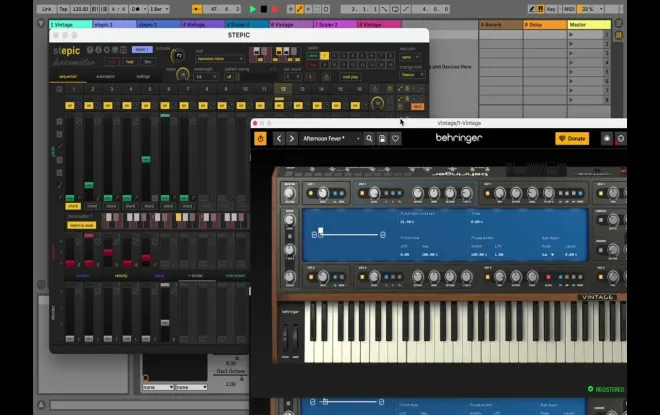Image resolution: width=660 pixels, height=415 pixels.
Task: Click the orange power button in Vintage plugin
Action: (261, 139)
